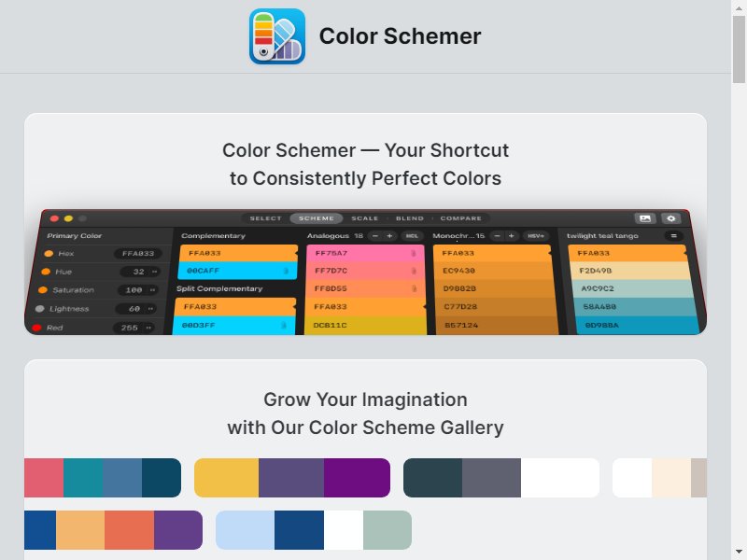Switch to the BLEND tab

point(410,218)
